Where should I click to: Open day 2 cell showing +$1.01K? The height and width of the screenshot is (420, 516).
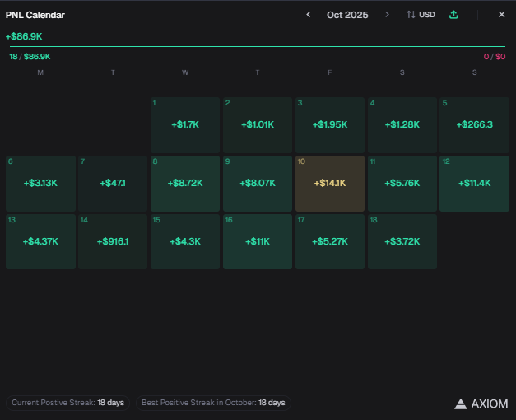pyautogui.click(x=258, y=125)
